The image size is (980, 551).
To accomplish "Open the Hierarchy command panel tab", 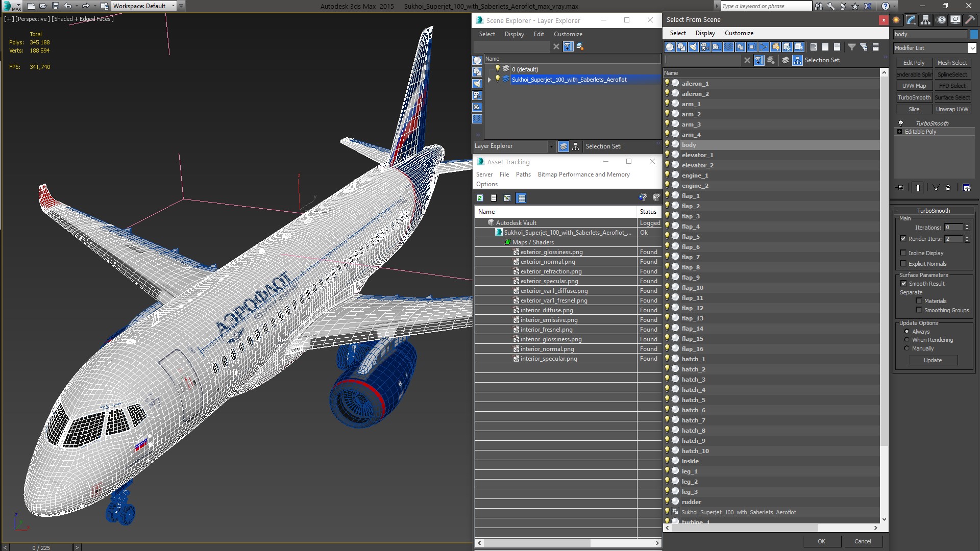I will tap(925, 20).
